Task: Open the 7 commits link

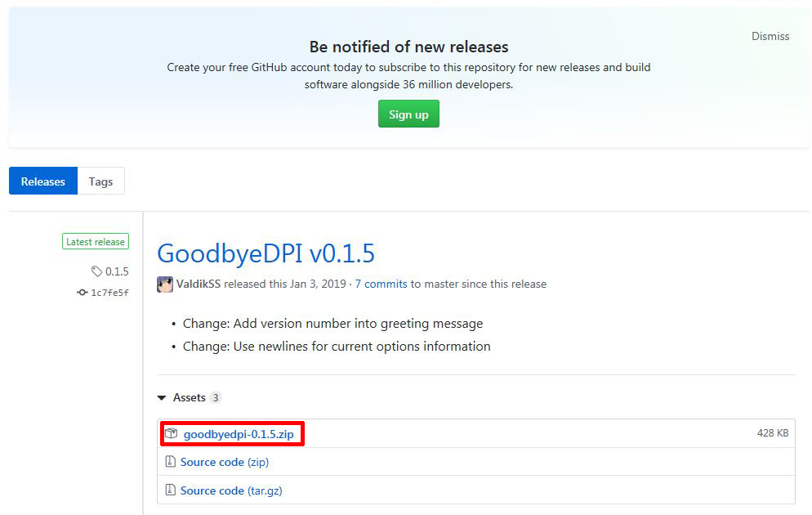Action: (381, 284)
